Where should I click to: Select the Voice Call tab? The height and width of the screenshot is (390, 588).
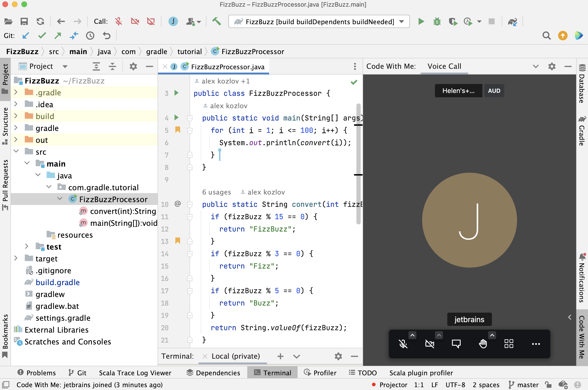(x=444, y=66)
